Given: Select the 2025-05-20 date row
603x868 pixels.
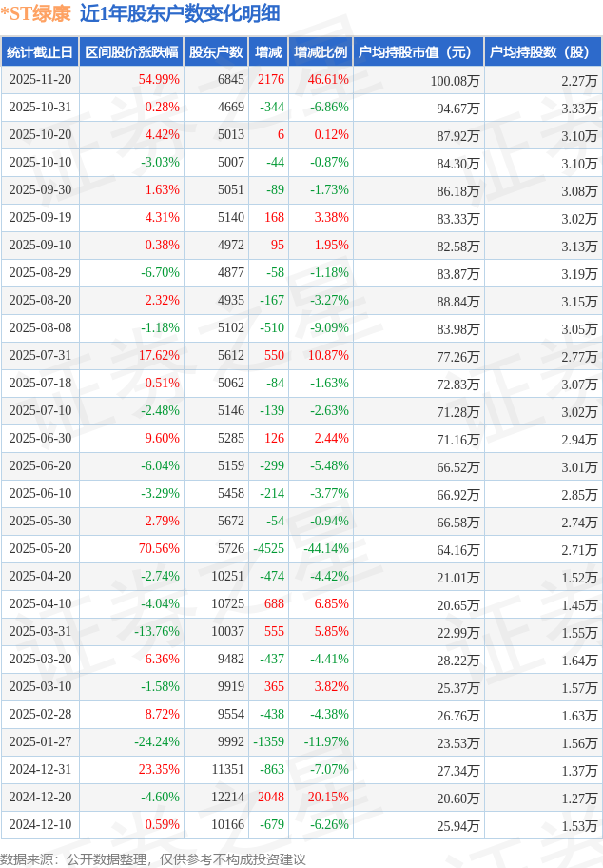Looking at the screenshot, I should coord(40,549).
